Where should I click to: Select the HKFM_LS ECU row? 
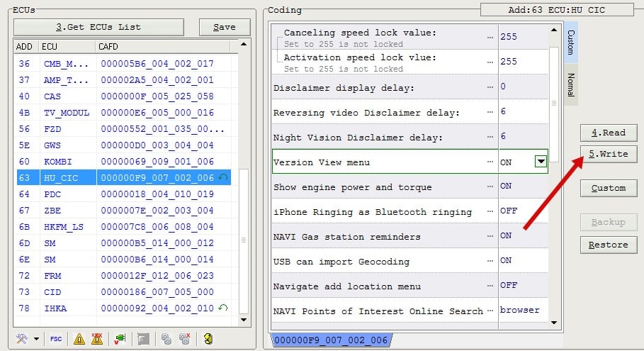(x=123, y=226)
